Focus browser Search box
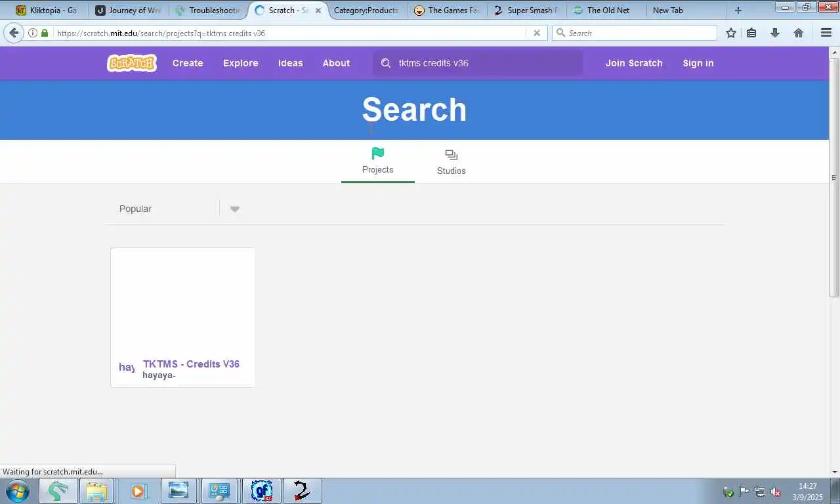Image resolution: width=840 pixels, height=504 pixels. 634,33
